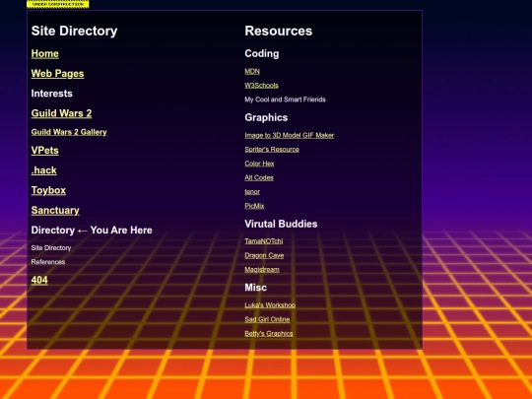The width and height of the screenshot is (532, 399).
Task: Open the 404 page link
Action: 39,280
